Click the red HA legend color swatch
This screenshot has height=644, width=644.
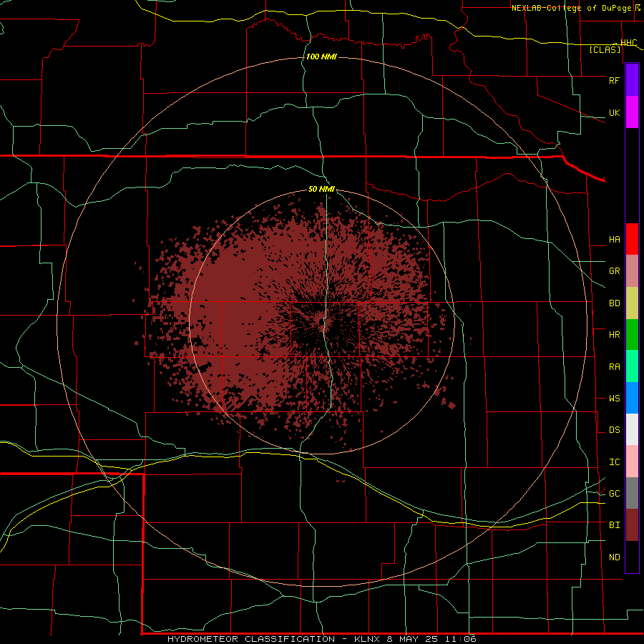[632, 239]
